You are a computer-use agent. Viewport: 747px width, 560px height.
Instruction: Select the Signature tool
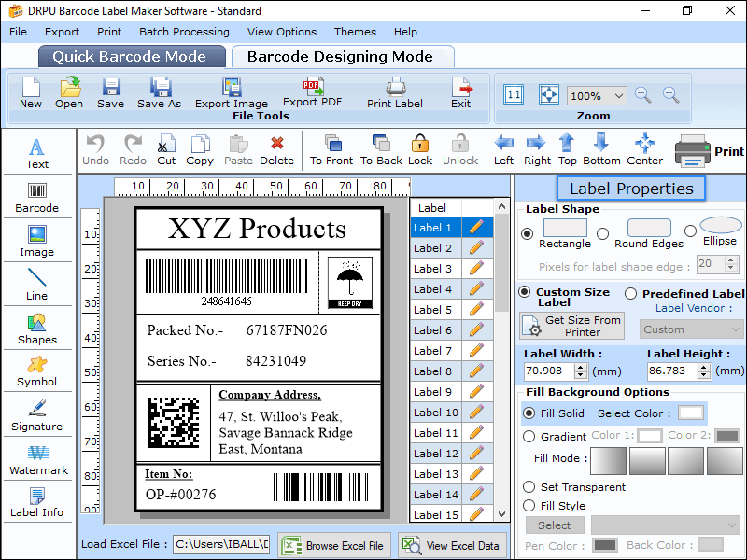[x=37, y=415]
